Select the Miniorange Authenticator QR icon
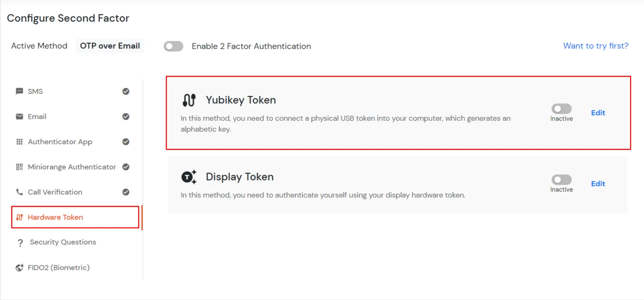This screenshot has width=644, height=300. coord(18,167)
